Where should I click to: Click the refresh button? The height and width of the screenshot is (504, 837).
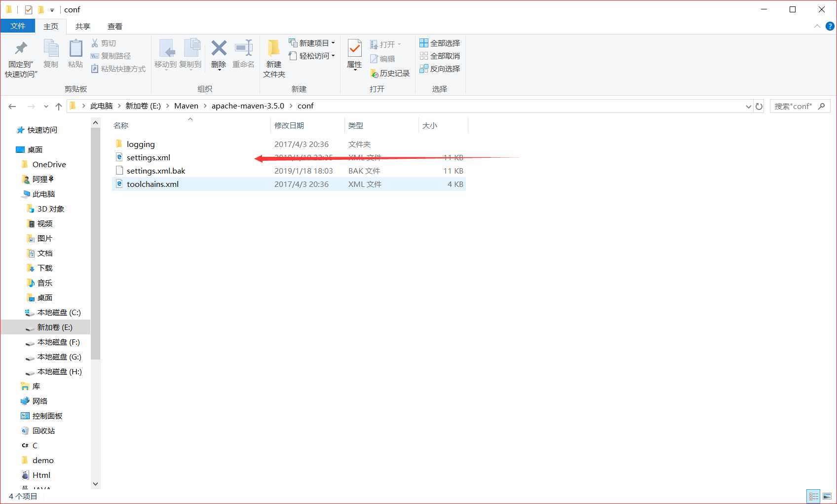pyautogui.click(x=759, y=107)
